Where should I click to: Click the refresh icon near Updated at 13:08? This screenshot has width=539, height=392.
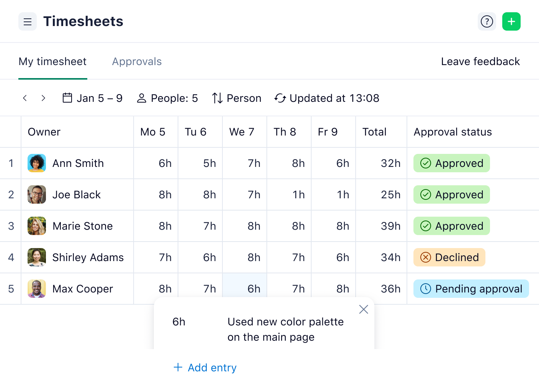(280, 98)
